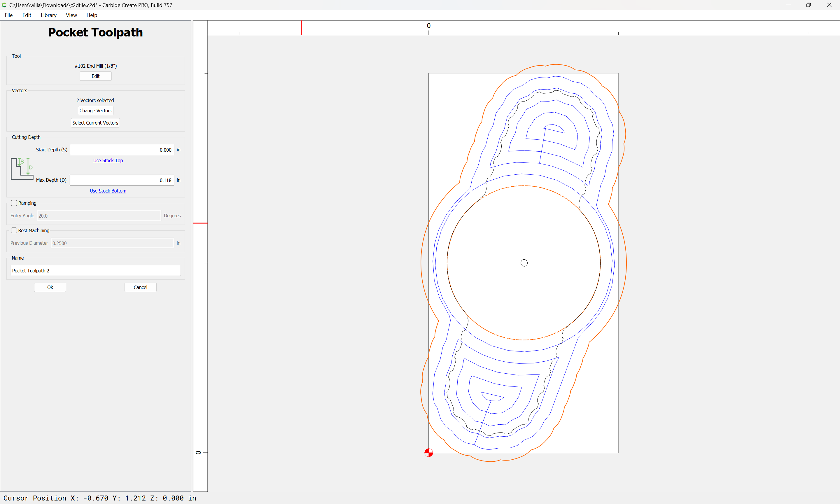The height and width of the screenshot is (504, 840).
Task: Click the Carbide Create app icon in title bar
Action: pyautogui.click(x=4, y=5)
